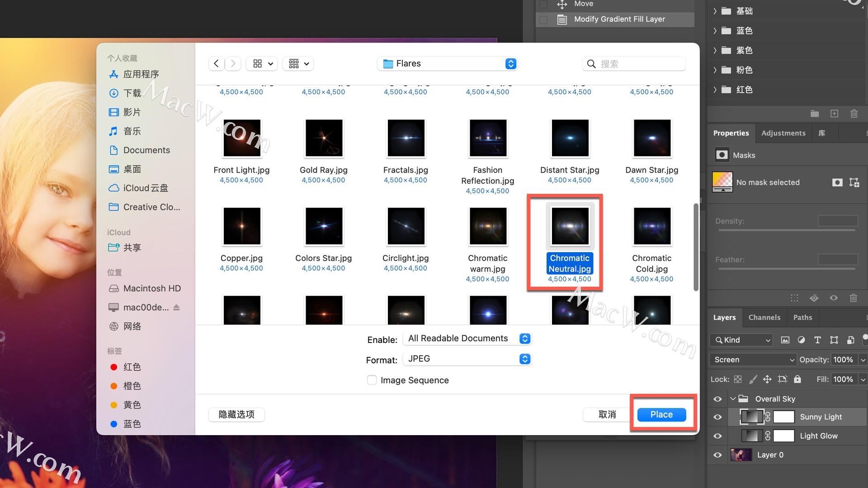This screenshot has height=488, width=868.
Task: Switch to the Channels tab
Action: pyautogui.click(x=764, y=318)
